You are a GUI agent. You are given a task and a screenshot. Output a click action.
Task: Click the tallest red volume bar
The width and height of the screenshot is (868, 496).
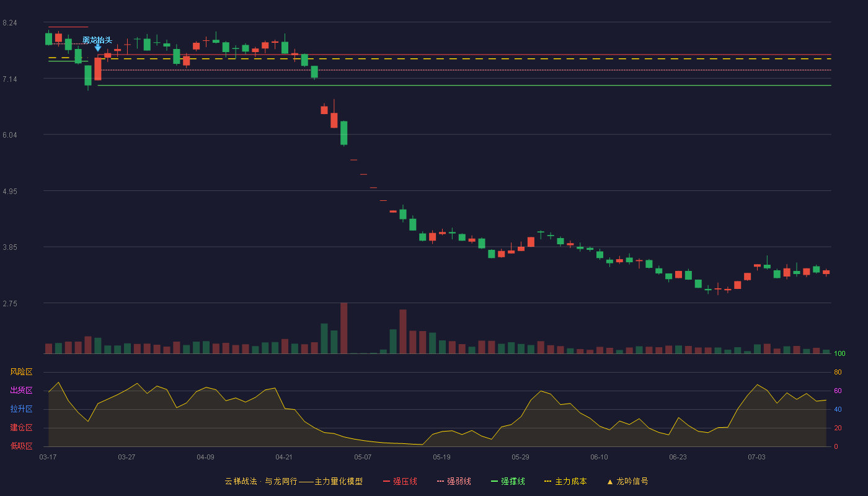point(343,328)
